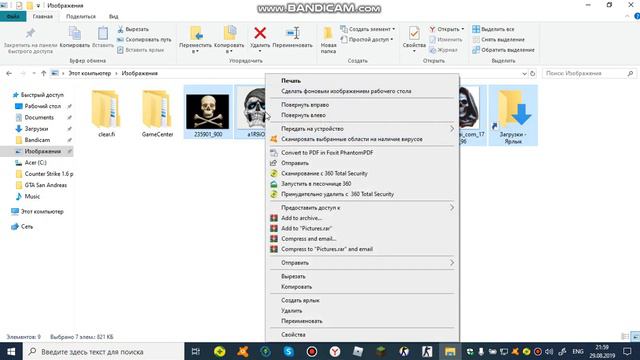Screen dimensions: 640x360
Task: Click the ribbon Переименовать icon
Action: [292, 33]
